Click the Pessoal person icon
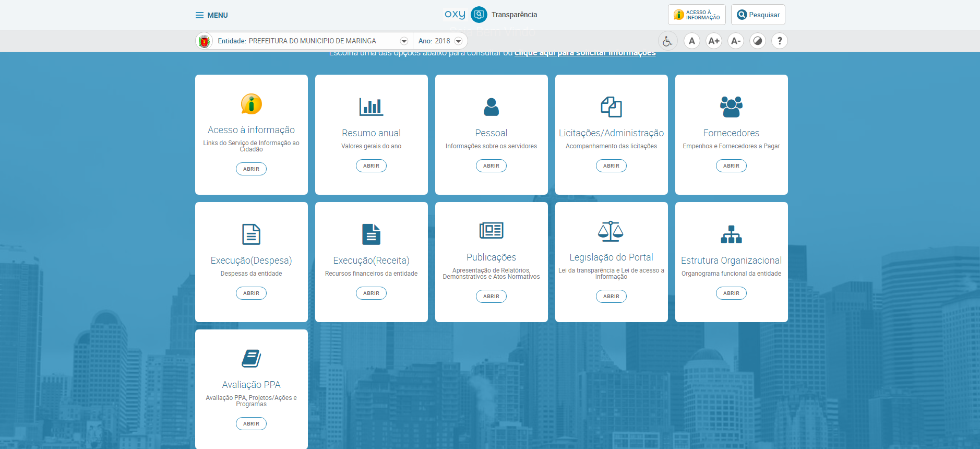The height and width of the screenshot is (449, 980). point(491,107)
